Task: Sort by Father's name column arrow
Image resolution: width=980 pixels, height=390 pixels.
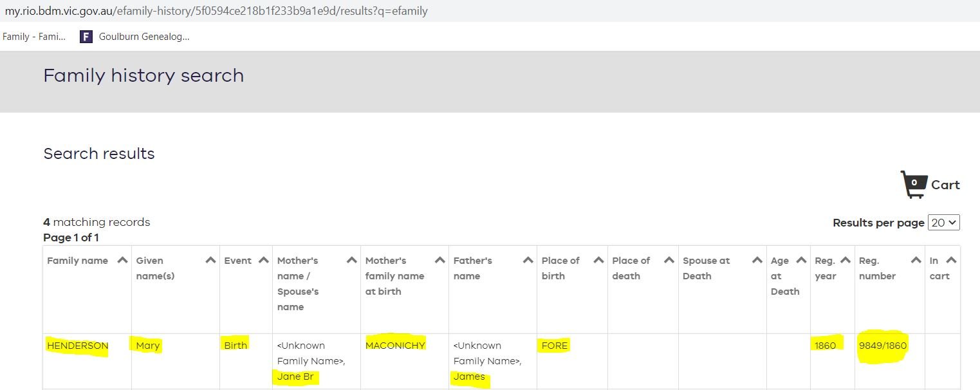Action: pyautogui.click(x=528, y=261)
